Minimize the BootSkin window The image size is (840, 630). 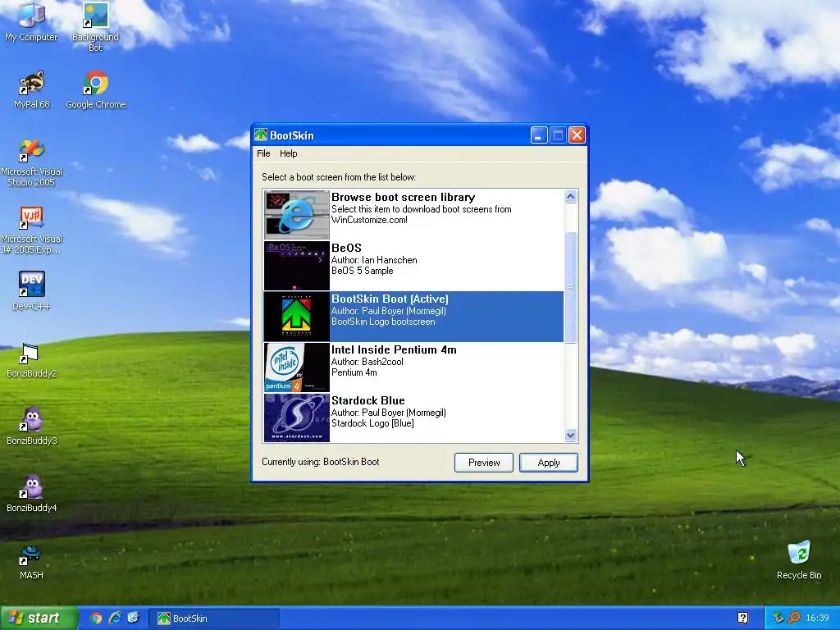click(x=538, y=135)
